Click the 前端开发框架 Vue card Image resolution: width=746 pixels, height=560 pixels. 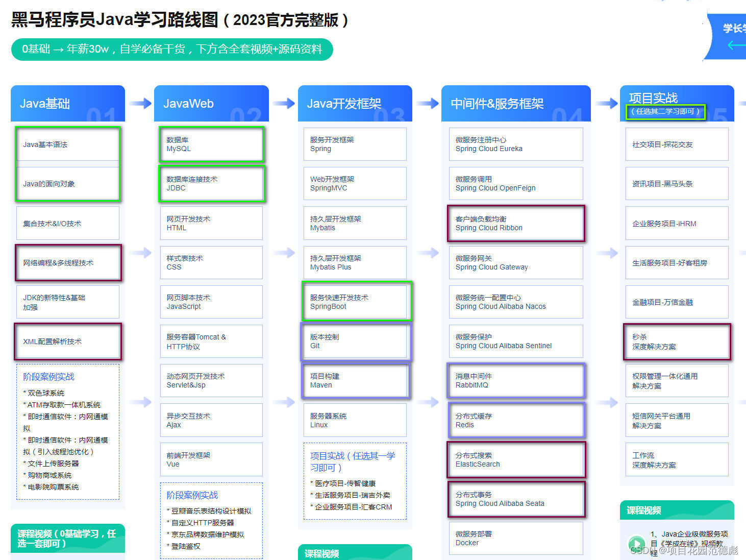[x=211, y=459]
